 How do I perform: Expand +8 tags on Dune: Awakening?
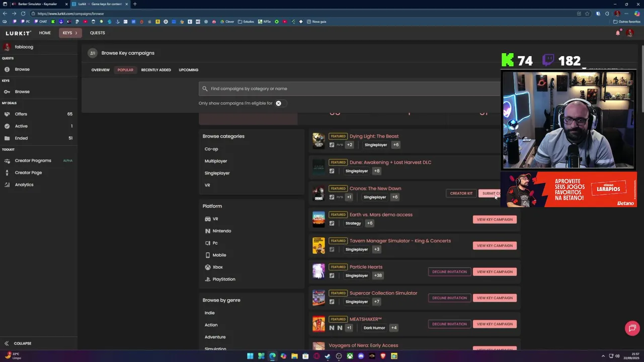(377, 171)
